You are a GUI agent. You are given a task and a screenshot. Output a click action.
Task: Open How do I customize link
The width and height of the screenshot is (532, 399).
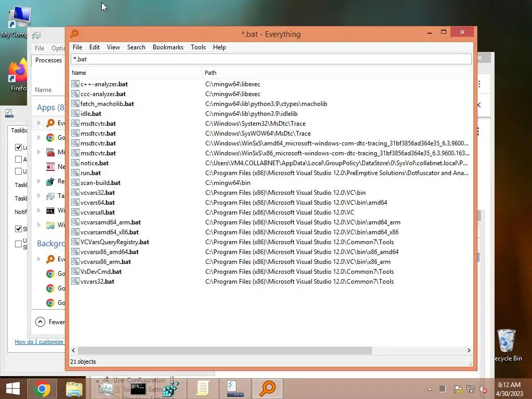tap(39, 342)
